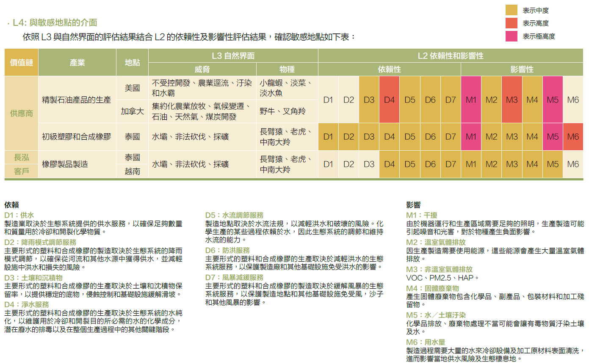
Task: Click M6 cell in 橡膠製品製造 row
Action: (573, 164)
